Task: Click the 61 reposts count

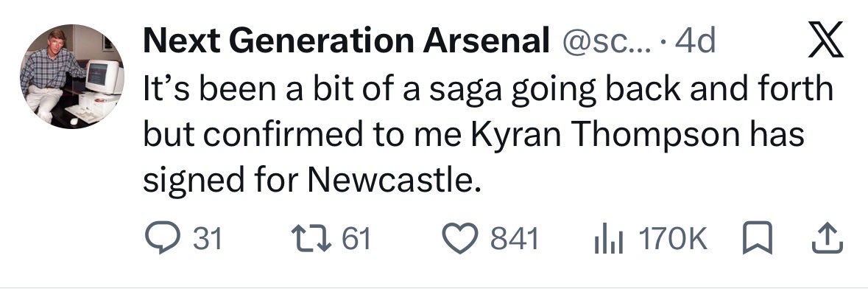Action: (x=356, y=239)
